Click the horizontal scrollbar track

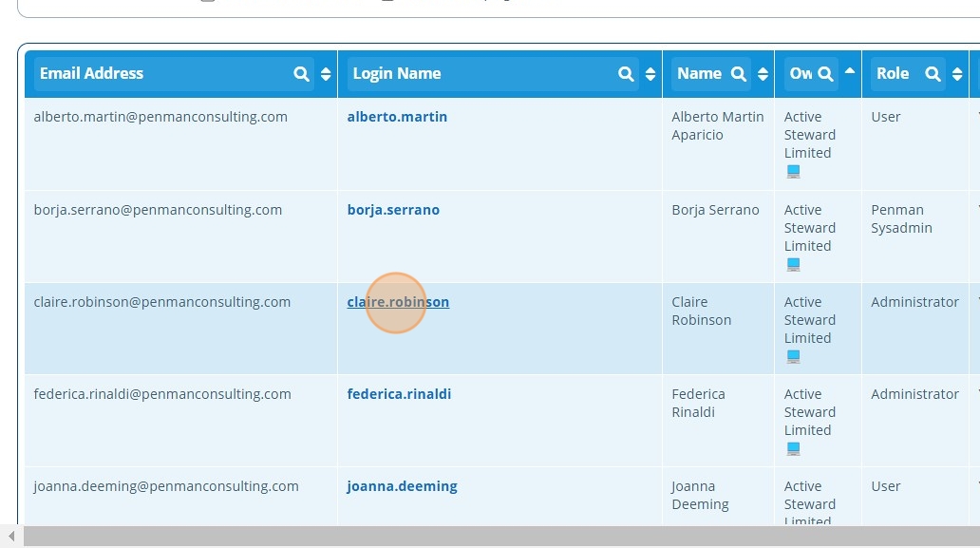(x=502, y=536)
